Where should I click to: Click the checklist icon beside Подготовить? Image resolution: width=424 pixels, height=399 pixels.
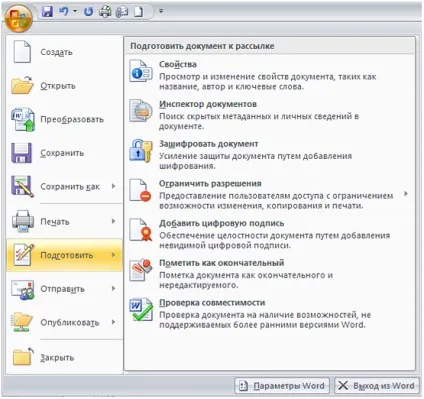23,255
